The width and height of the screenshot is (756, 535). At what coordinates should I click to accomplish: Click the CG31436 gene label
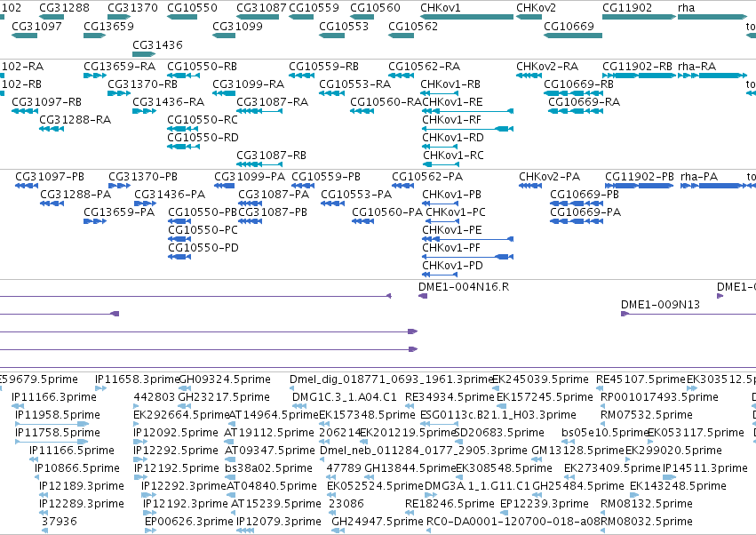[x=157, y=44]
